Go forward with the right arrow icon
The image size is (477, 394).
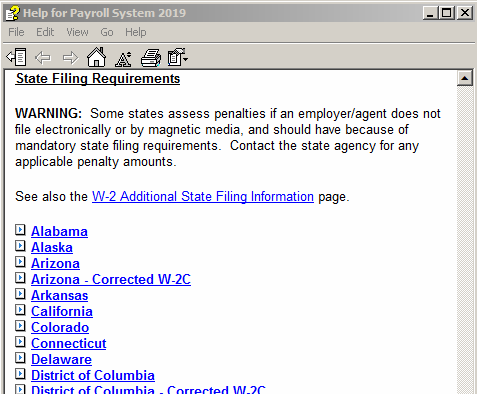pyautogui.click(x=70, y=58)
